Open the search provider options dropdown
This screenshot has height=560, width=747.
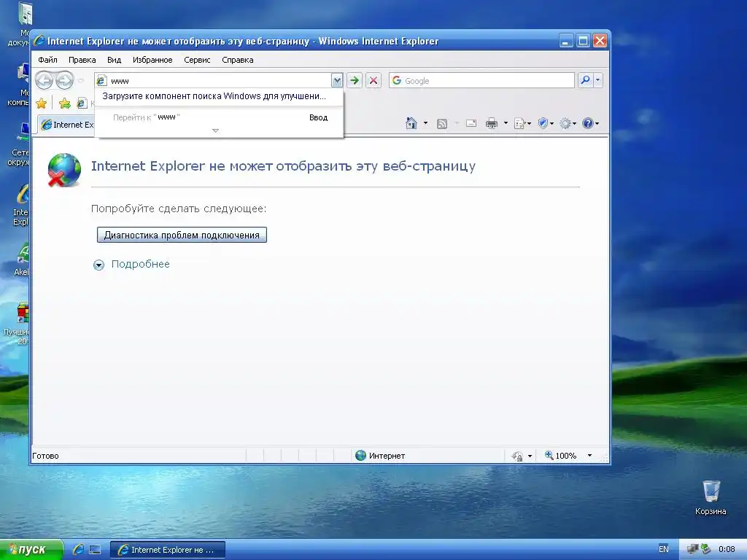click(x=598, y=80)
